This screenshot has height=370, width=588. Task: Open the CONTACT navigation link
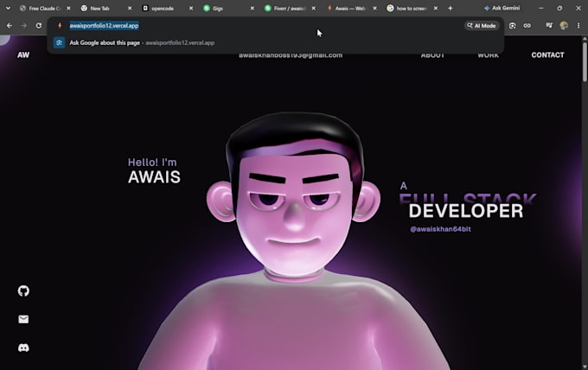[547, 54]
